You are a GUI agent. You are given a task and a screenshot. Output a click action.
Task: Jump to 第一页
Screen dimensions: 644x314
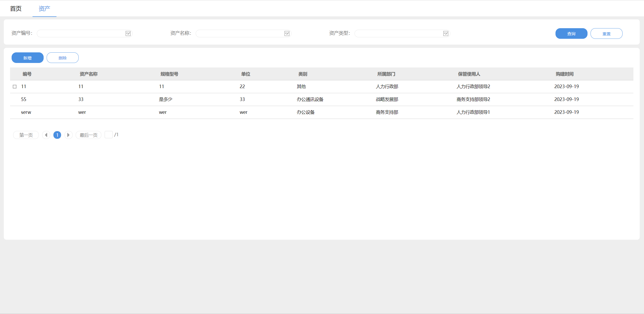(x=26, y=135)
